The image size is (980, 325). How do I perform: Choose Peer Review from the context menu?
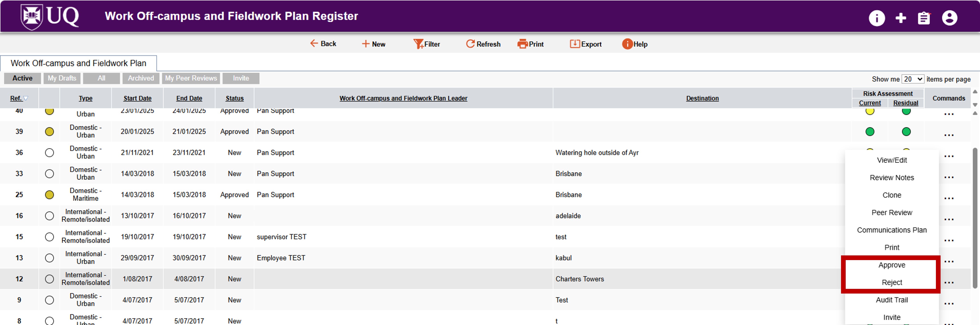click(x=892, y=213)
